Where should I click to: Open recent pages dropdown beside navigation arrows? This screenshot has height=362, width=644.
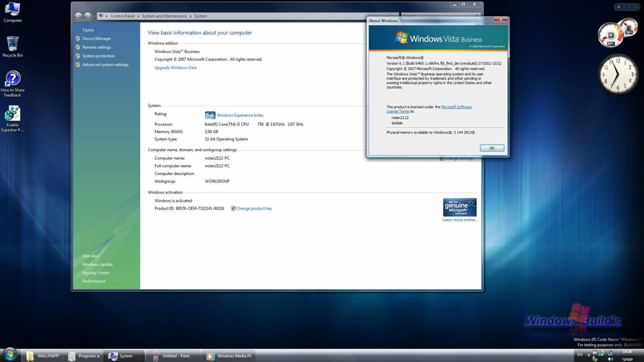94,16
